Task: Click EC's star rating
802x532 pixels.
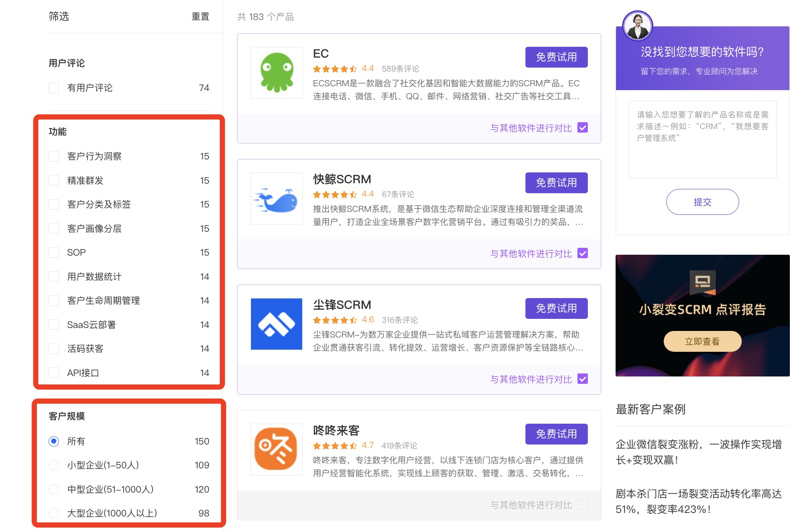Action: (335, 69)
